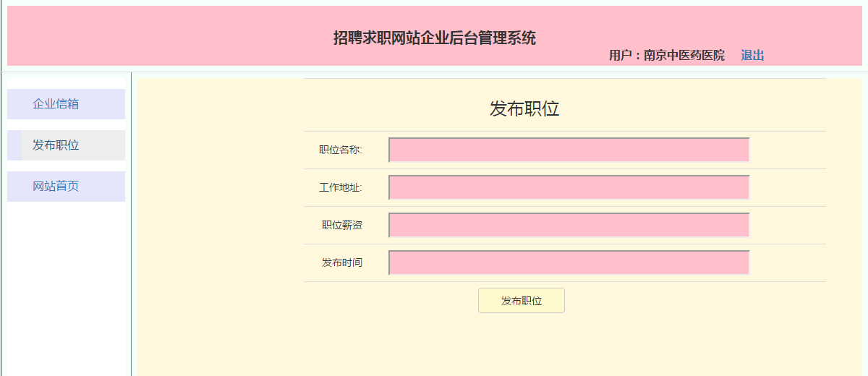Focus the 职位薪资 input field
The width and height of the screenshot is (868, 376).
pos(569,226)
